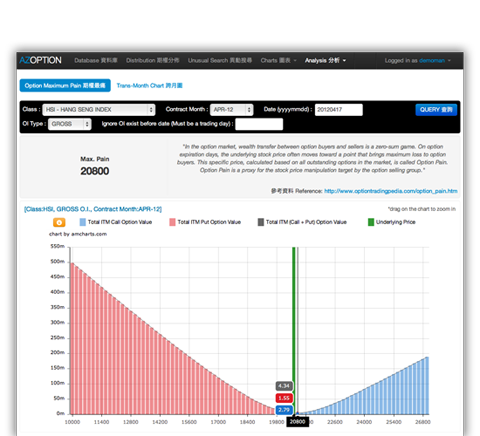The width and height of the screenshot is (480, 436).
Task: Open the Contract Month APR-12 dropdown
Action: click(232, 110)
